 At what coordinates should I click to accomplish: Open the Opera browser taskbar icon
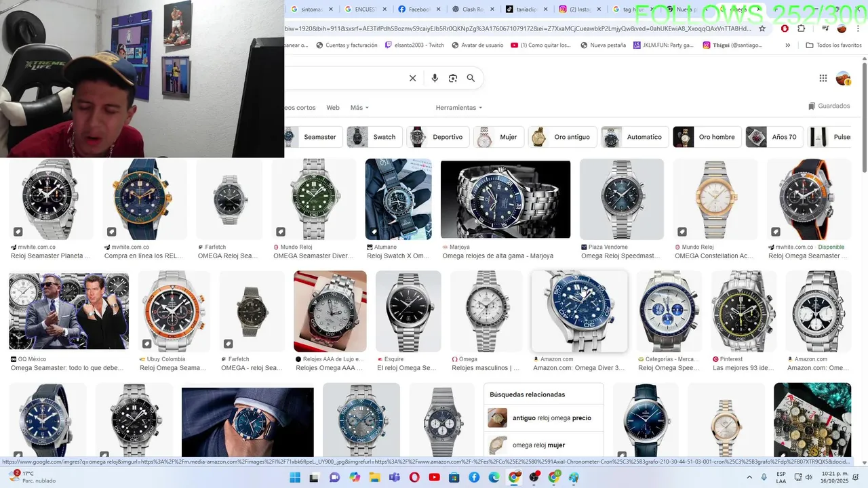click(414, 477)
